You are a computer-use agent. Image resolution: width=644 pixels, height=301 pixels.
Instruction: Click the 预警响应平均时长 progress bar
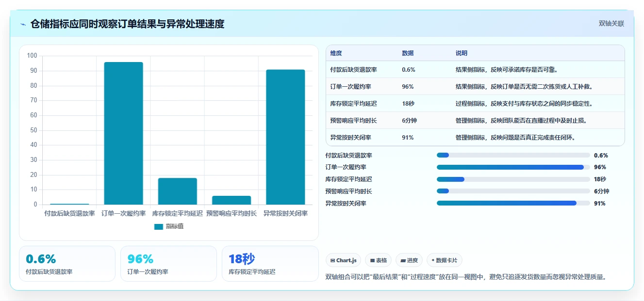(513, 191)
